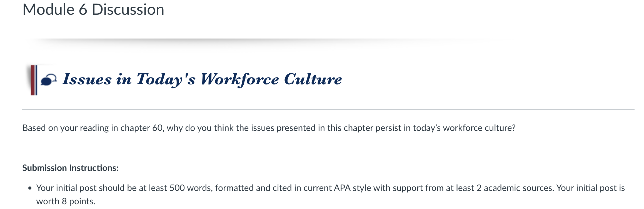Viewport: 644px width, 209px height.
Task: Click the word "Culture" in the banner title
Action: pos(313,79)
